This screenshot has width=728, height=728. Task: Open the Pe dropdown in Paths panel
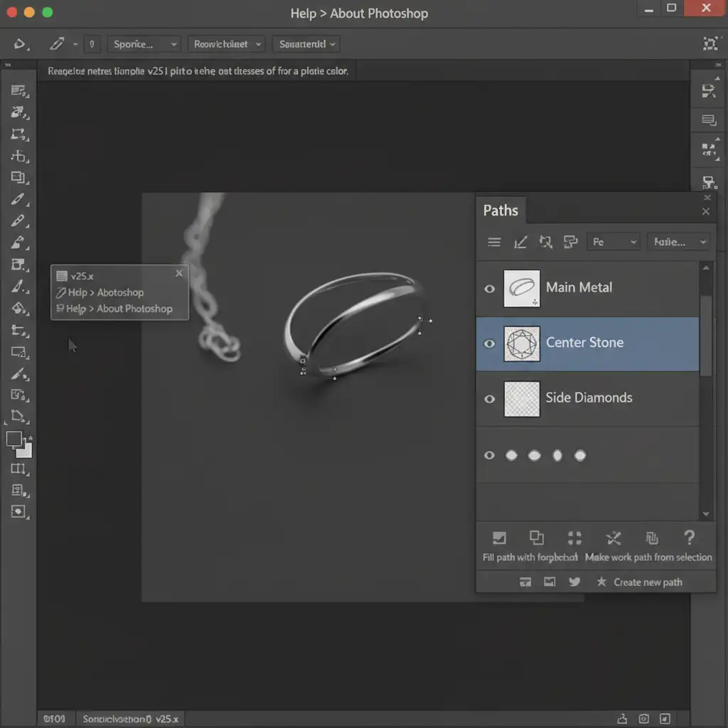[x=614, y=242]
